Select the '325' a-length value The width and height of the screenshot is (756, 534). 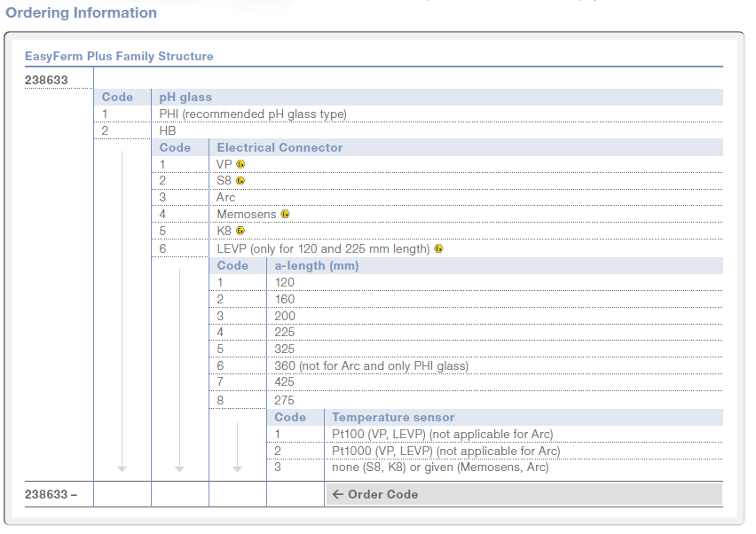coord(285,349)
